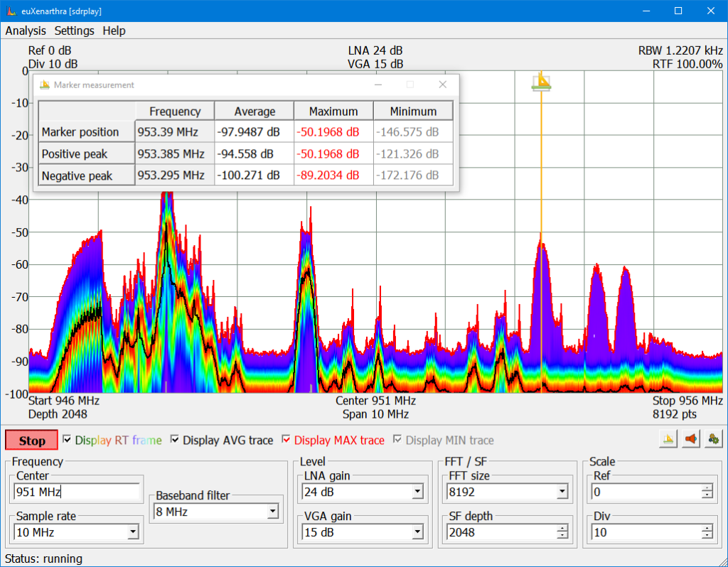Toggle the Display RT frame checkbox

pos(68,439)
